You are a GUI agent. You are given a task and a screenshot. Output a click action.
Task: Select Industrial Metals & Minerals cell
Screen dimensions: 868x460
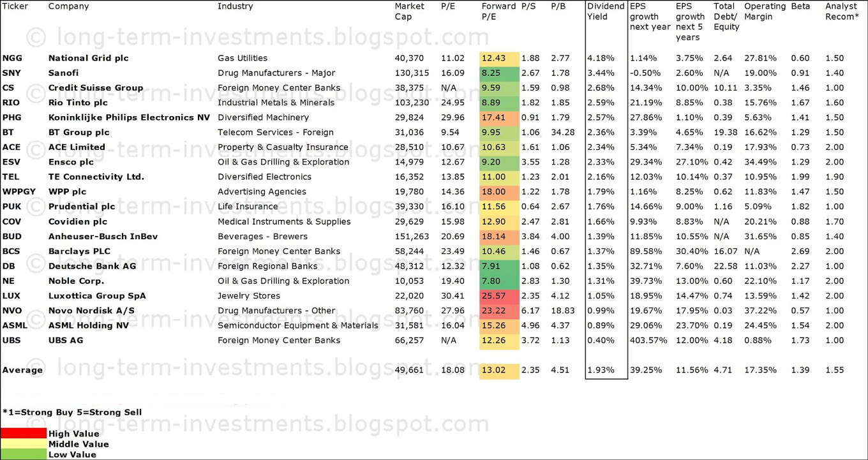pyautogui.click(x=276, y=102)
